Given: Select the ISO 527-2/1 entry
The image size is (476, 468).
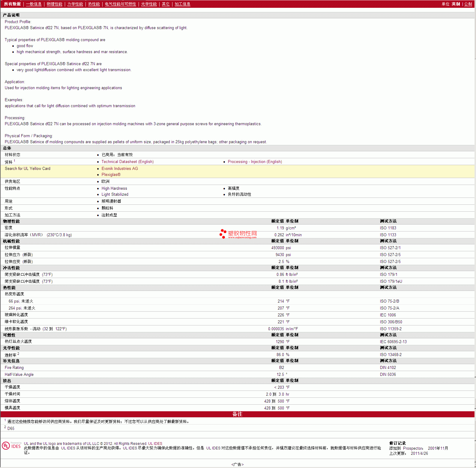Looking at the screenshot, I should pyautogui.click(x=390, y=248).
